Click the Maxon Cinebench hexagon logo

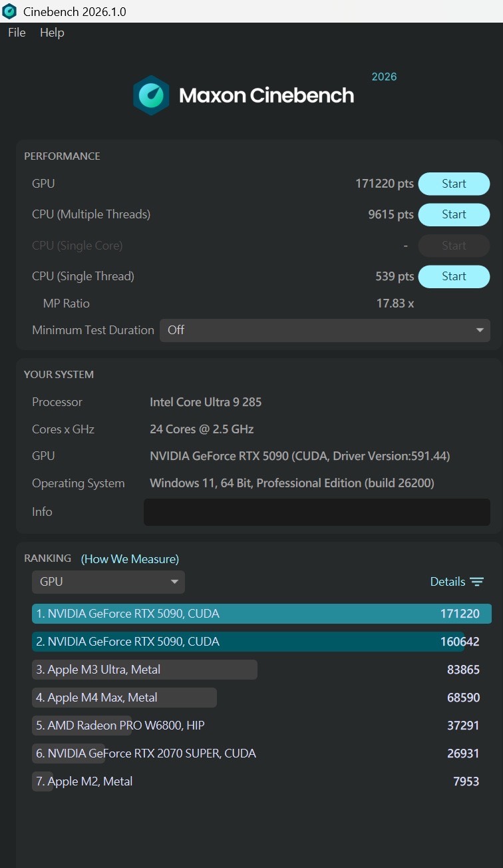tap(151, 95)
